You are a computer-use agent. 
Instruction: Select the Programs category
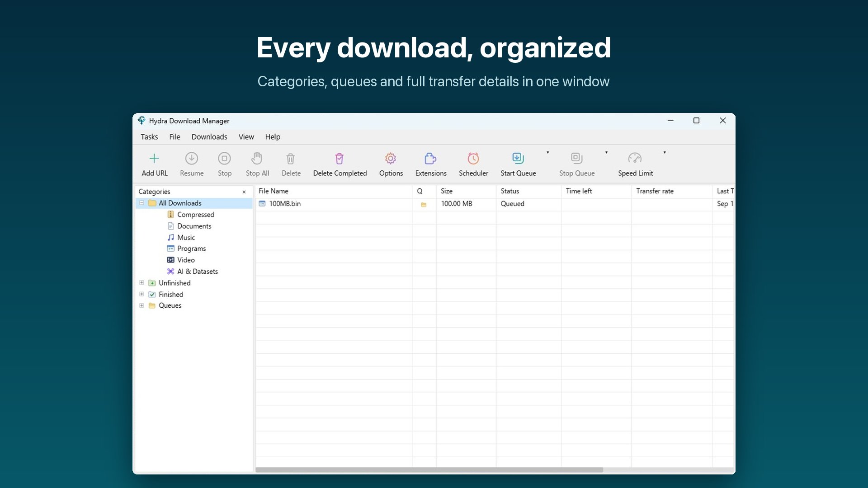(191, 249)
